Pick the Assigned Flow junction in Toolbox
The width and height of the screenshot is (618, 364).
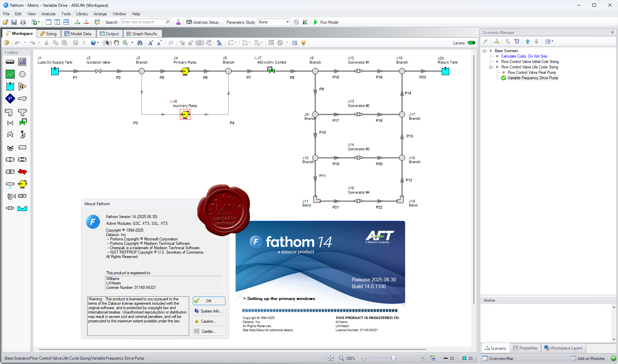pos(22,86)
